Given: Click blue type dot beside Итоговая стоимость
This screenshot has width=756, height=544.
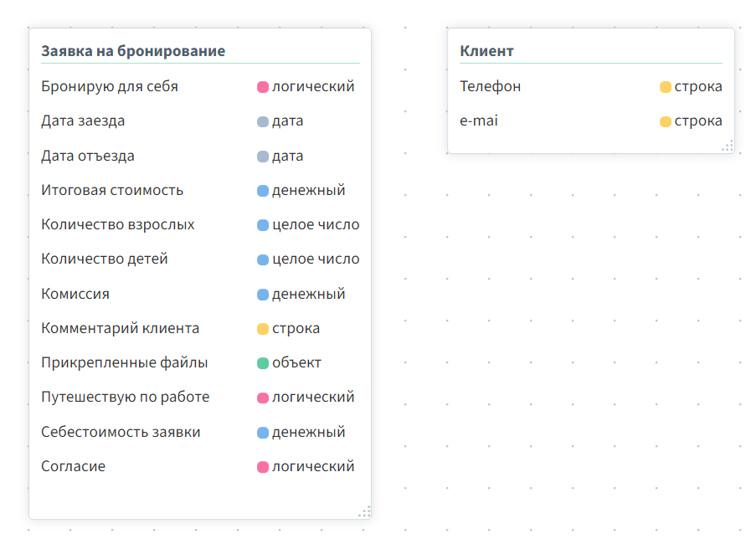Looking at the screenshot, I should [x=263, y=191].
